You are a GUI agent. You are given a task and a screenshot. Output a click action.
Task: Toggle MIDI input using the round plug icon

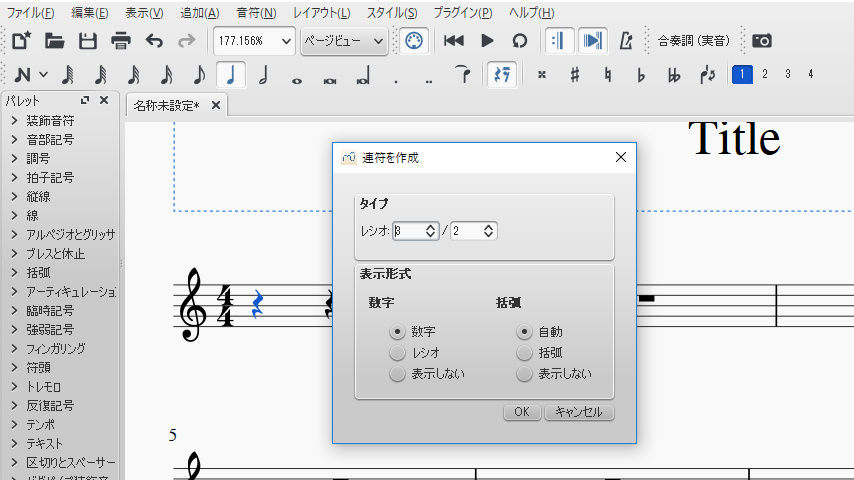(414, 41)
